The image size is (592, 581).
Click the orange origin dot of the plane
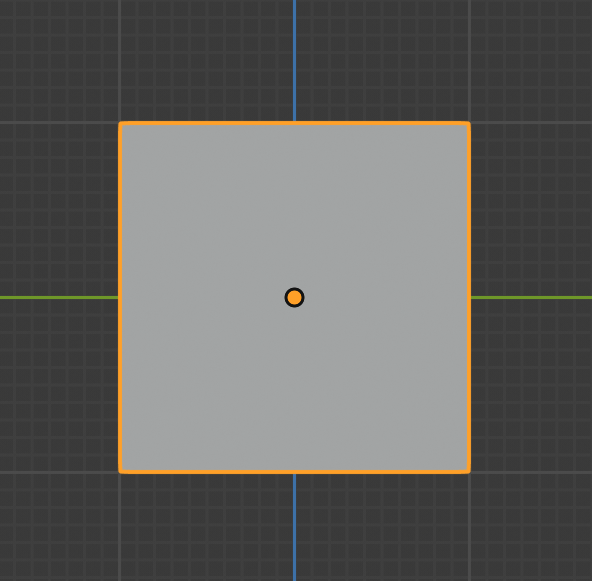294,297
